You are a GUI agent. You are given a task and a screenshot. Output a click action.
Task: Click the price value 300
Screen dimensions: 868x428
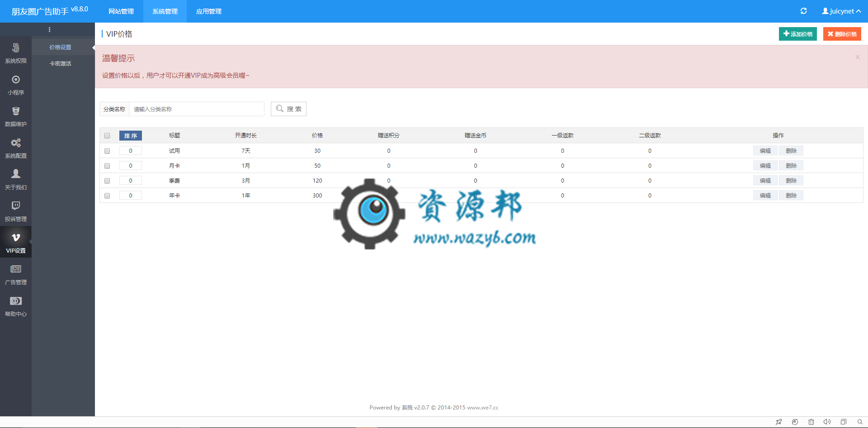(x=317, y=196)
